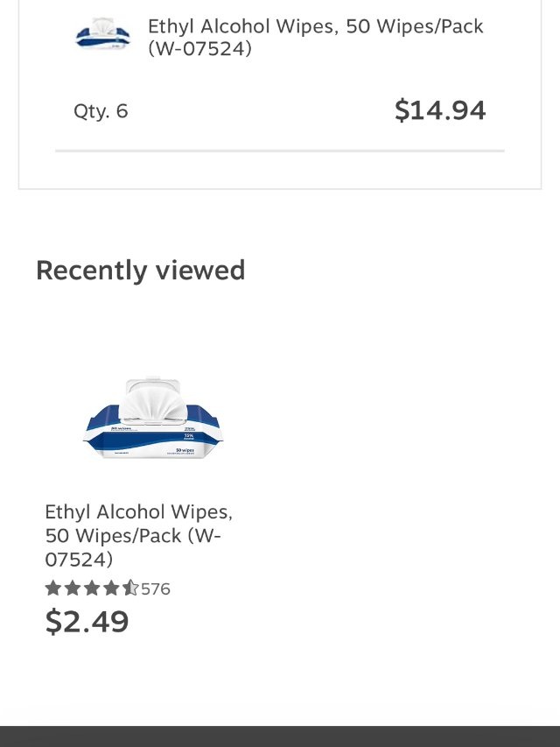Screen dimensions: 560x747
Task: Click the dark footer bar at the bottom
Action: click(280, 736)
